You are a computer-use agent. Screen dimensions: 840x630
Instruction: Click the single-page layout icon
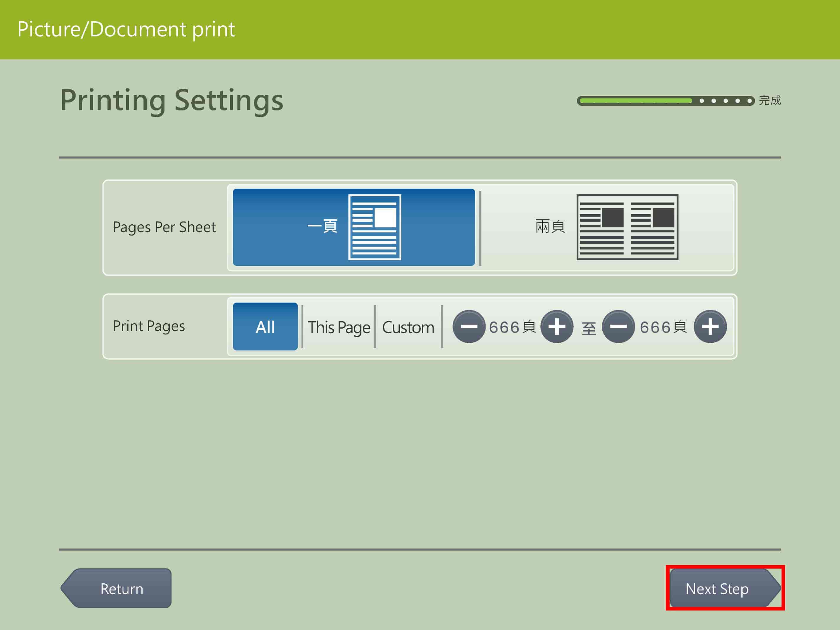tap(374, 227)
